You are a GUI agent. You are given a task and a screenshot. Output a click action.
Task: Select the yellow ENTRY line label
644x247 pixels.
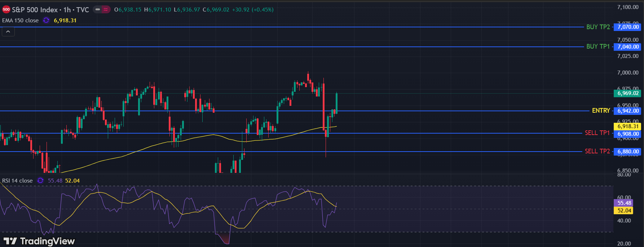pos(601,111)
